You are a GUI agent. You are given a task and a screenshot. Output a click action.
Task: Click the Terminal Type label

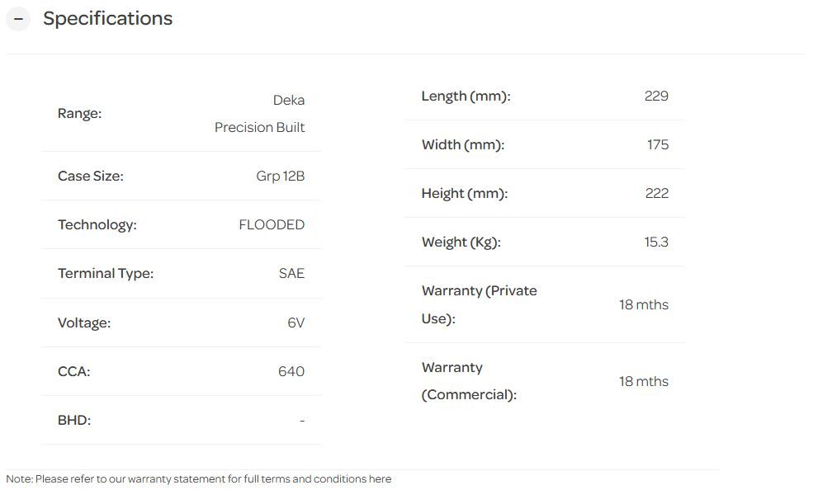(x=105, y=273)
